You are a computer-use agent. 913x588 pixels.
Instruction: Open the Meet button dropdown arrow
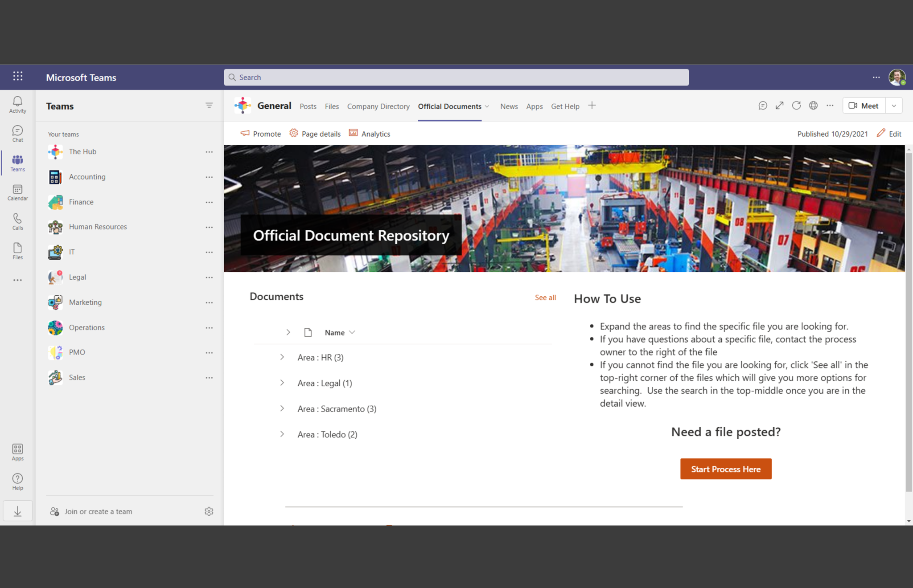894,106
